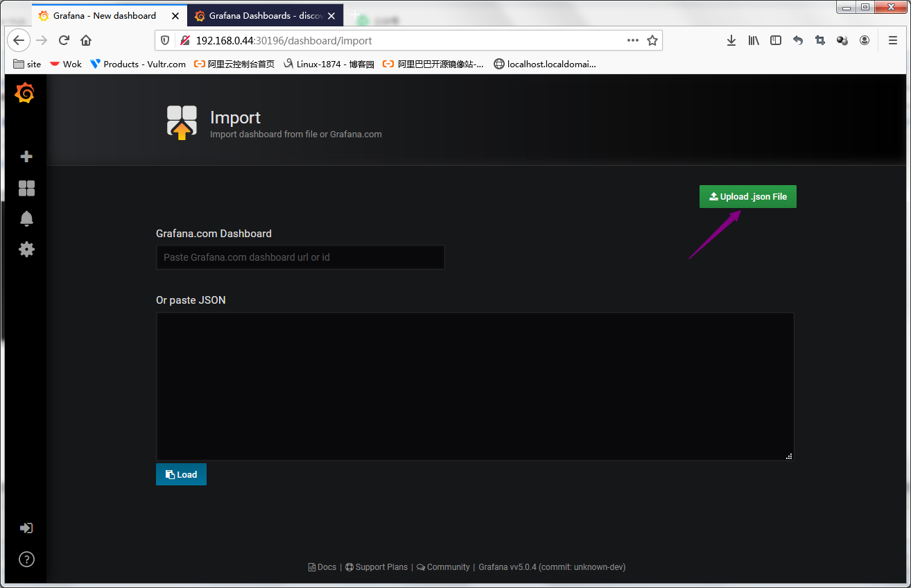Click the Firefox account avatar icon
Screen dimensions: 911x588
865,40
